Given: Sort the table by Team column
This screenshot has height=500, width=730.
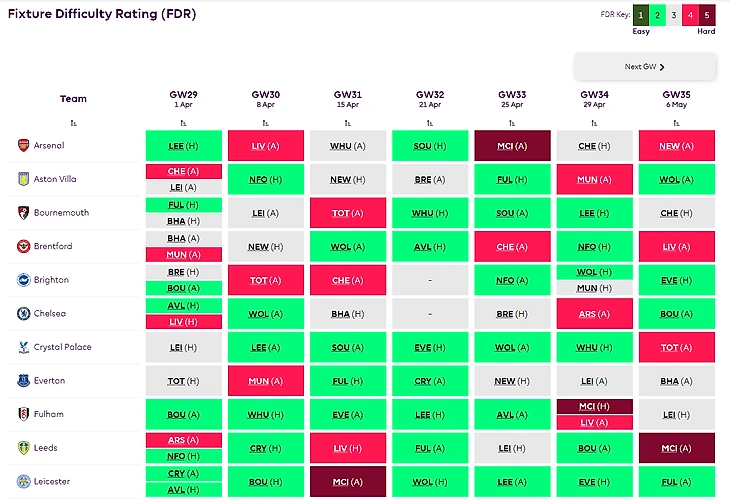Looking at the screenshot, I should pos(73,123).
